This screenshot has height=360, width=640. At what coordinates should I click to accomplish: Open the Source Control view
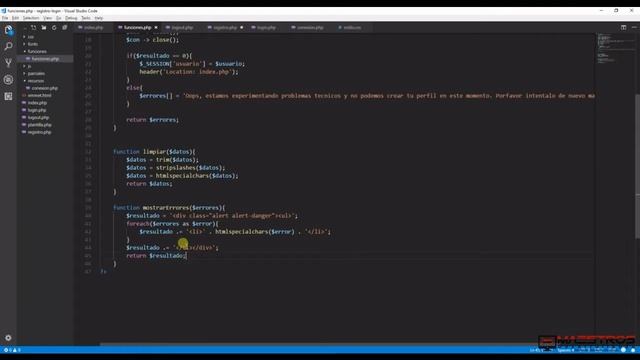[x=8, y=63]
